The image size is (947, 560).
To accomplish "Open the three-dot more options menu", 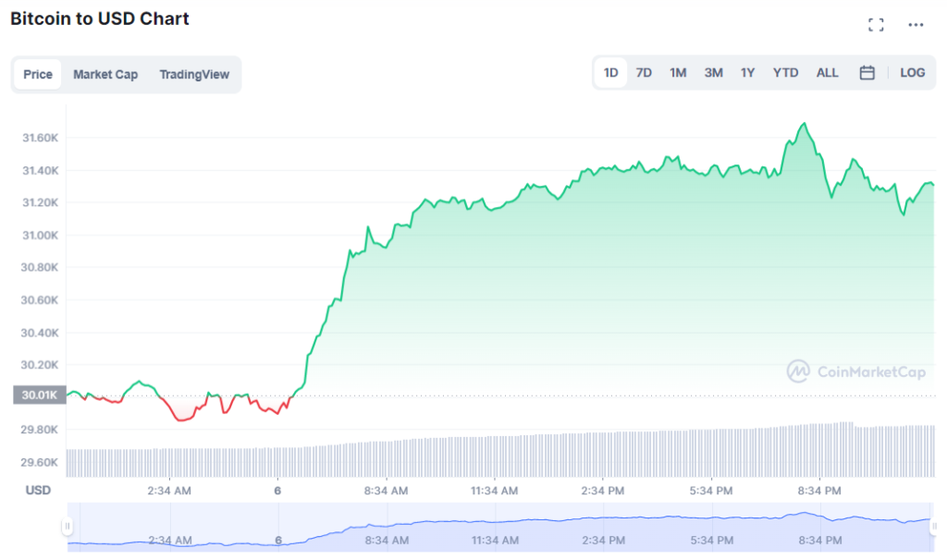I will click(x=916, y=25).
